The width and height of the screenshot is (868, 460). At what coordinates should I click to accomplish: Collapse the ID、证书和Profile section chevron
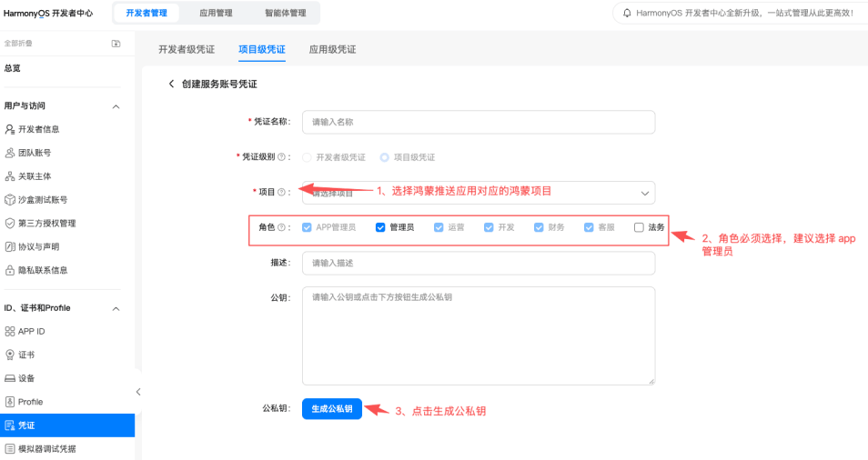(x=116, y=308)
